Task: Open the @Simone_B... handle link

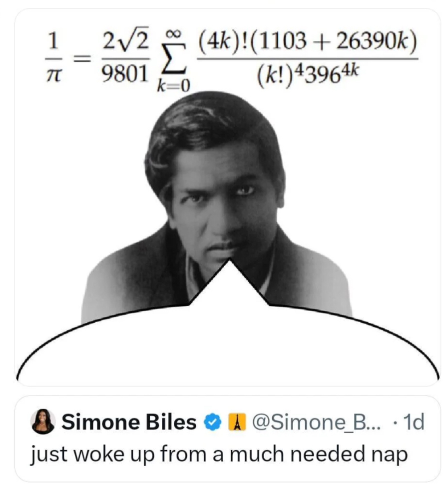Action: coord(317,422)
